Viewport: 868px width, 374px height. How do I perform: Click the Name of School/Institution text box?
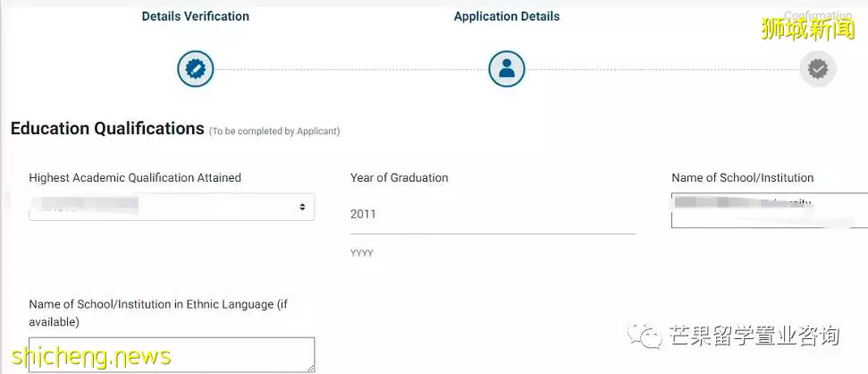click(x=770, y=210)
